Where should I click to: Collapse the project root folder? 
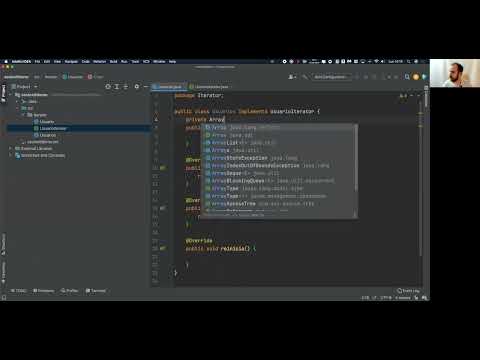[x=10, y=95]
